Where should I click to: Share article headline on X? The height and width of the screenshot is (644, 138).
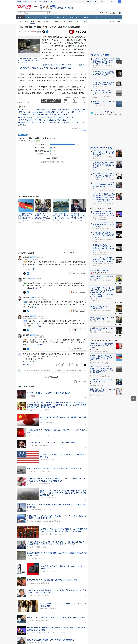point(44,32)
